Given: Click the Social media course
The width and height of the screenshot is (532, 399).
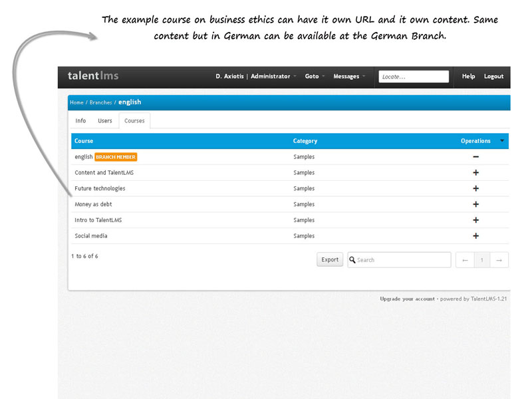Looking at the screenshot, I should [91, 236].
